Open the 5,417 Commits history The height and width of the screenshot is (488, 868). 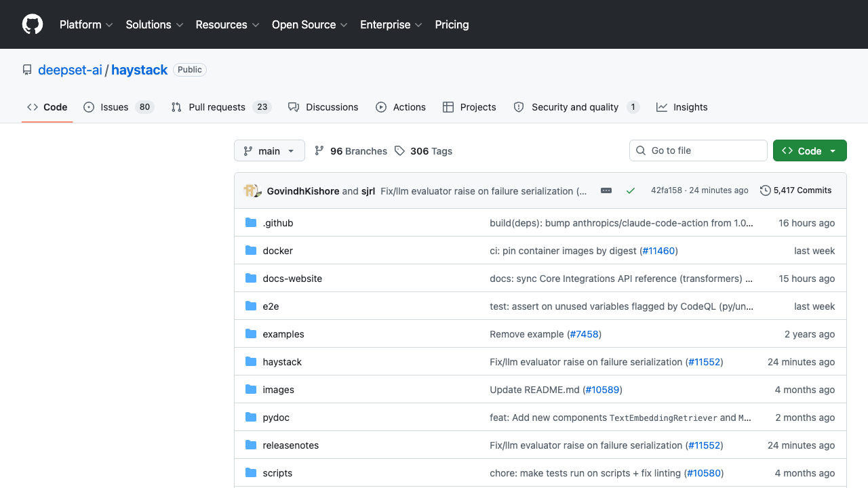[x=796, y=190]
